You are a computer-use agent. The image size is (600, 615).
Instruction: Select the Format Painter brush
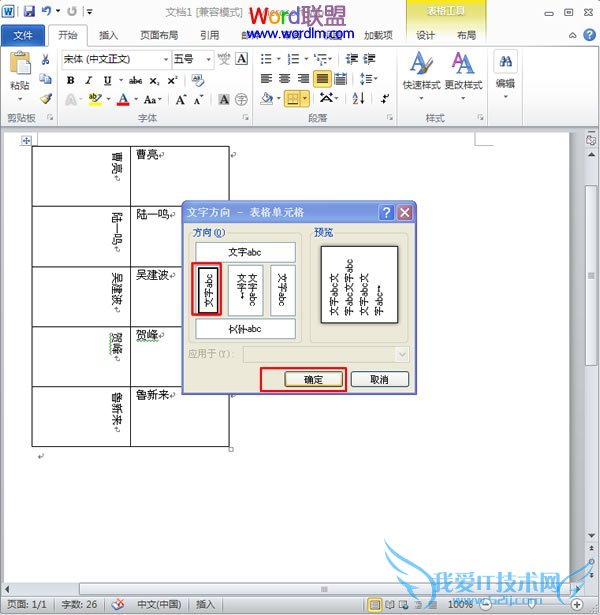click(45, 98)
